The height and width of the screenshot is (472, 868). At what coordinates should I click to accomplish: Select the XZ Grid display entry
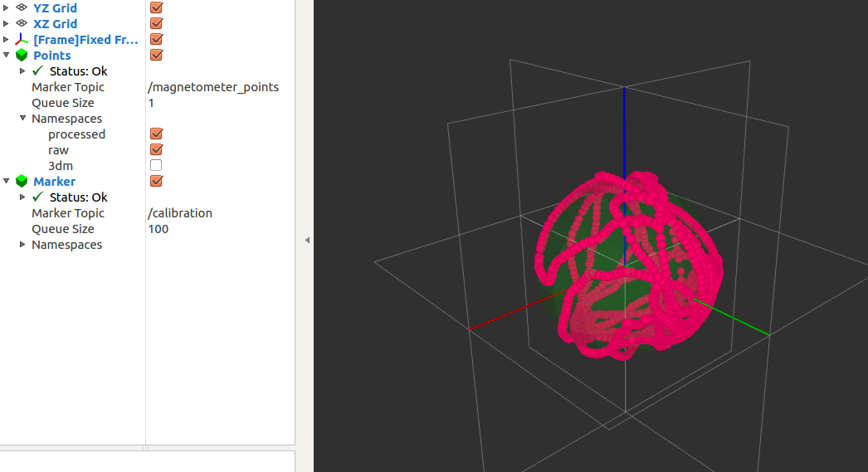point(55,24)
